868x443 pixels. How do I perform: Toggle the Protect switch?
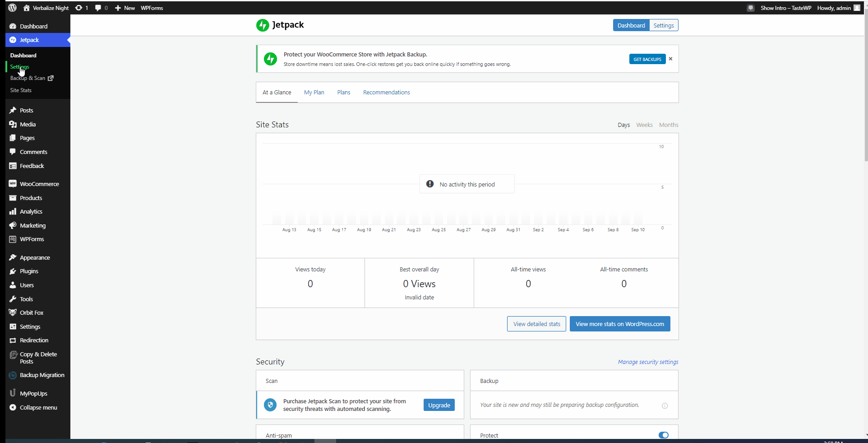click(x=663, y=435)
